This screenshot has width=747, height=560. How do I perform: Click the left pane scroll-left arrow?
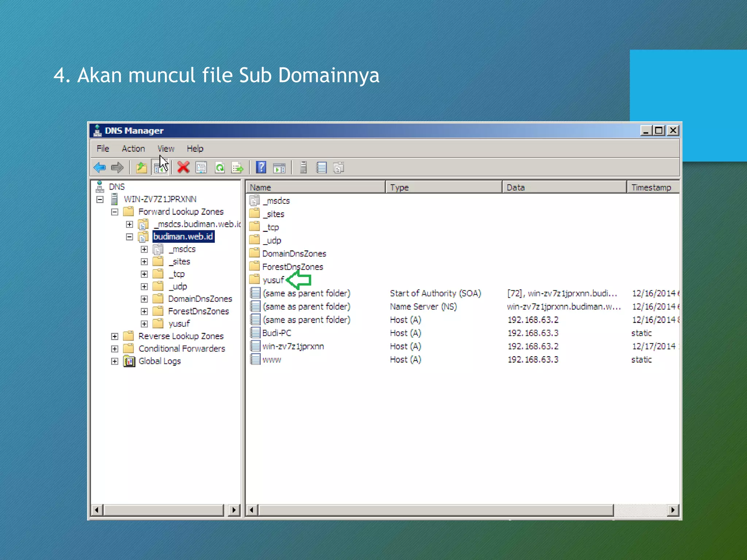tap(97, 510)
